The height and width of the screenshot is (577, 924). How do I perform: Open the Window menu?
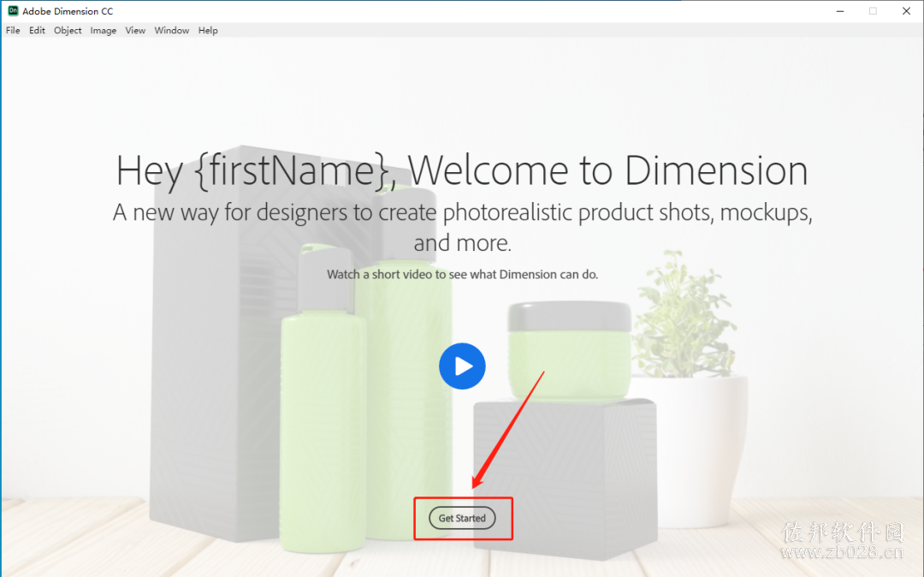click(x=171, y=30)
